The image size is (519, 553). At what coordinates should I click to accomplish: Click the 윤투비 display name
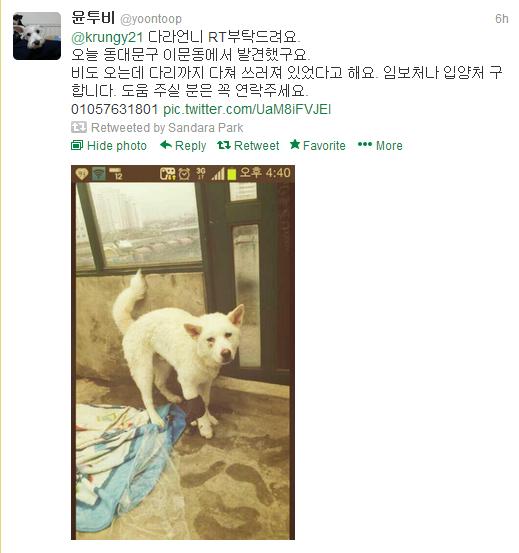click(93, 17)
